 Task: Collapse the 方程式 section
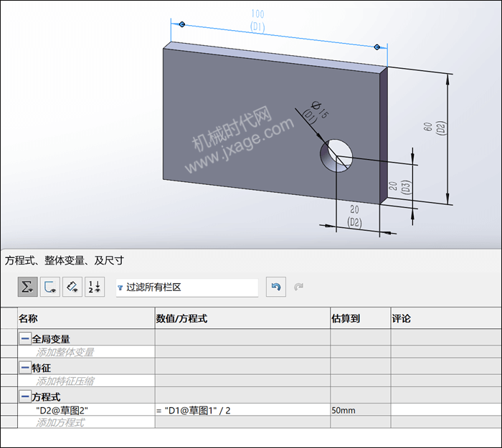[25, 397]
